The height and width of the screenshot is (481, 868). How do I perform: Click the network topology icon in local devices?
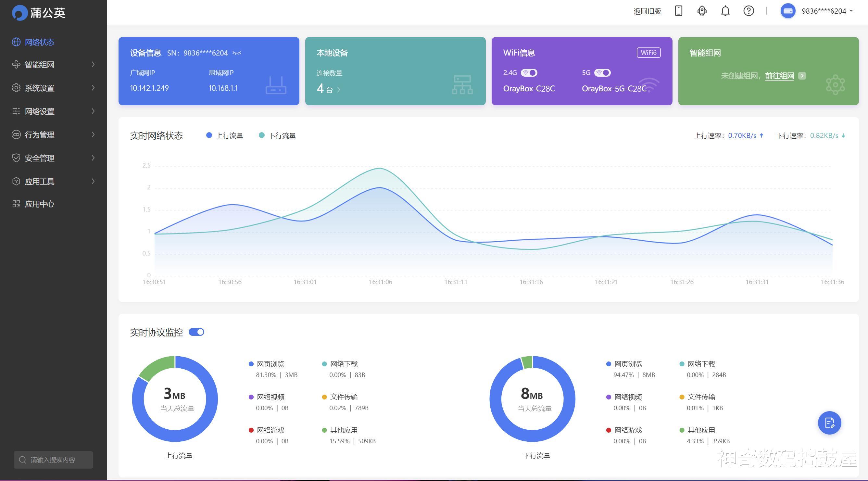(462, 84)
